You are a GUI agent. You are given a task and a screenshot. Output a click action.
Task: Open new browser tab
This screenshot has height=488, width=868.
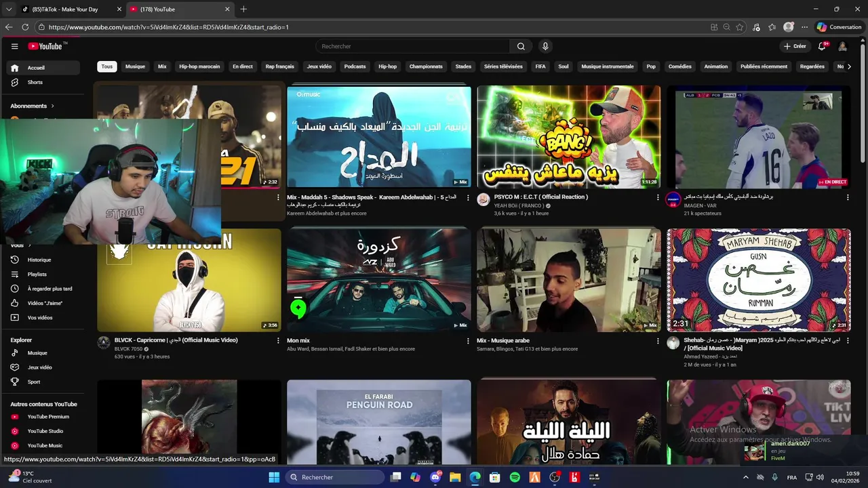tap(243, 9)
